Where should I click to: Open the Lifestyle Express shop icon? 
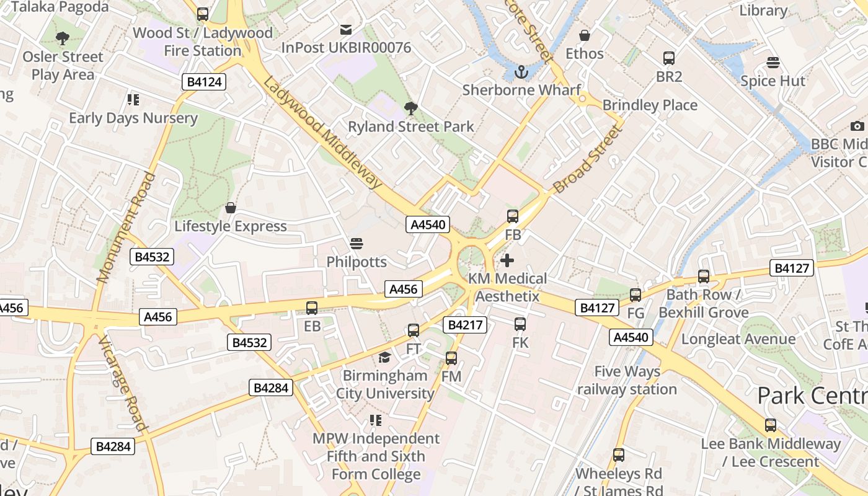point(231,208)
